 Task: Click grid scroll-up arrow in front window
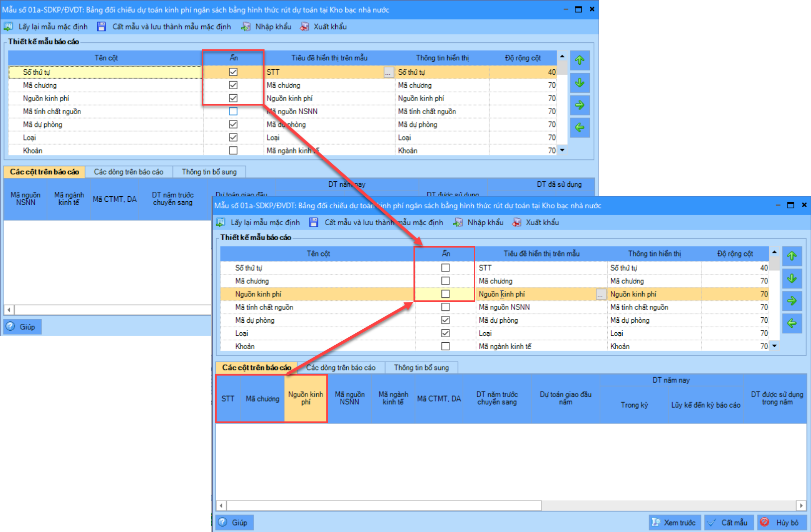tap(775, 252)
